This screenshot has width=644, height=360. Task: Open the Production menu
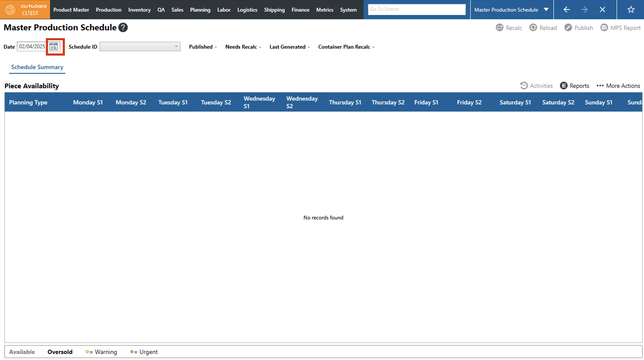[x=108, y=10]
